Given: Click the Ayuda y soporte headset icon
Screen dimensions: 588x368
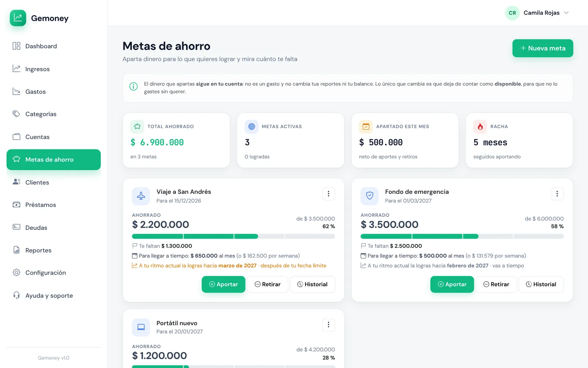Looking at the screenshot, I should tap(17, 295).
